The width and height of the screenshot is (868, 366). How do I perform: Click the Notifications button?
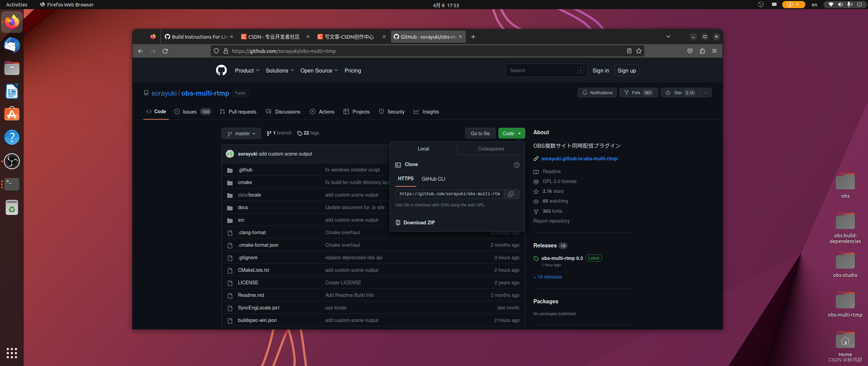(597, 93)
